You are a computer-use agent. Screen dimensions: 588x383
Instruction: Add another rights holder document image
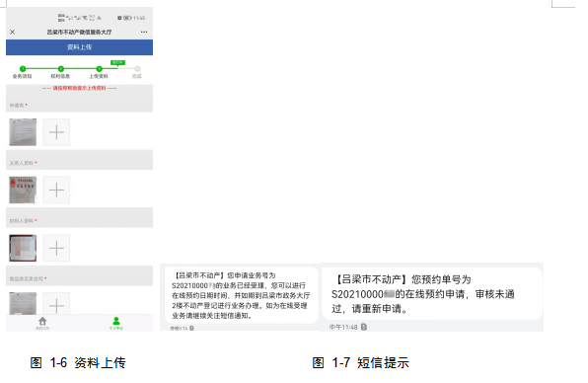[x=56, y=248]
